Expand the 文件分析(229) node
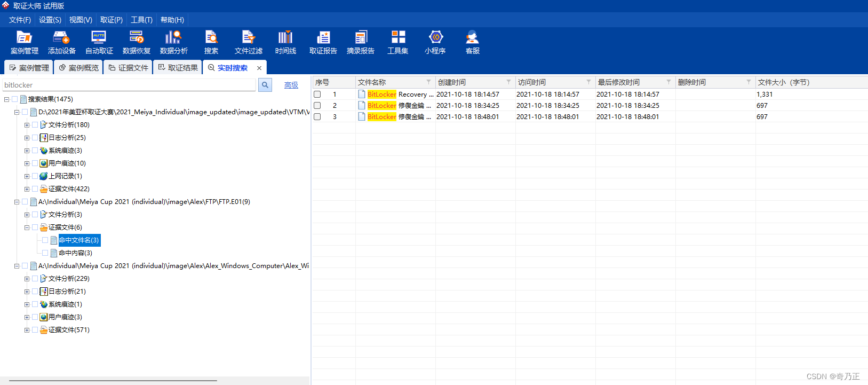The image size is (868, 385). pos(27,279)
